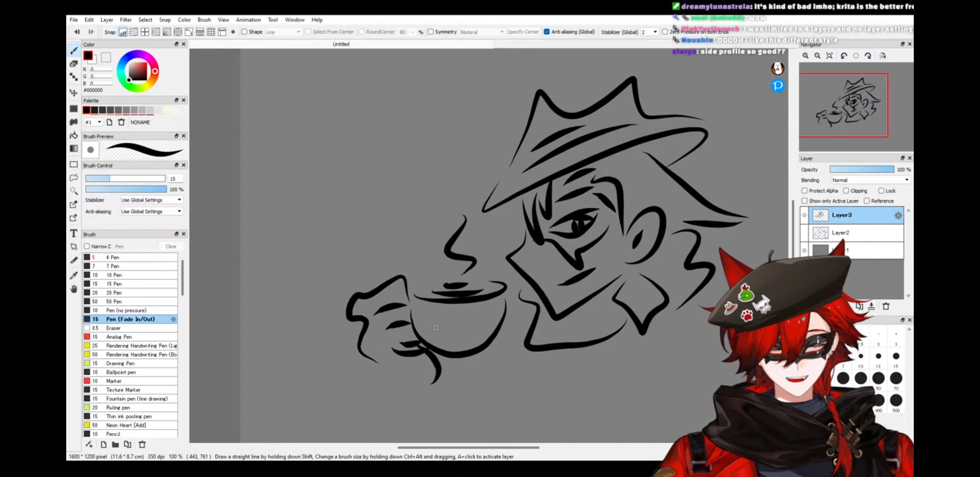Open the Animation menu
Viewport: 980px width, 477px height.
coord(248,20)
